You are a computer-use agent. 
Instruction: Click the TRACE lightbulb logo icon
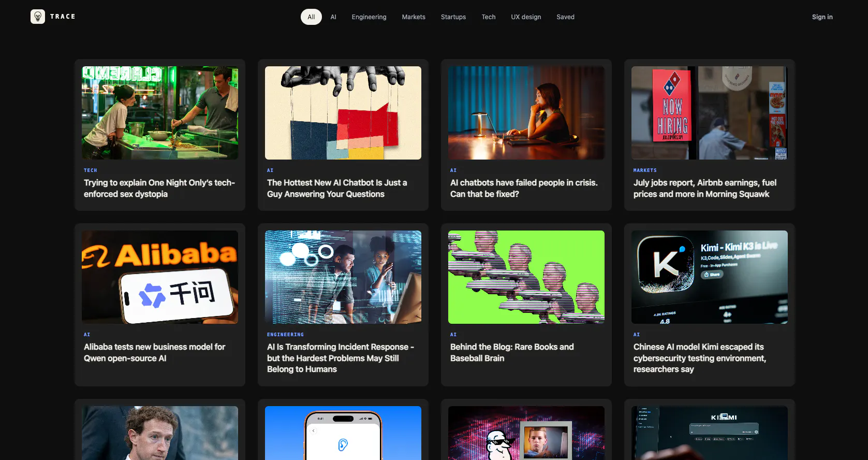click(38, 17)
